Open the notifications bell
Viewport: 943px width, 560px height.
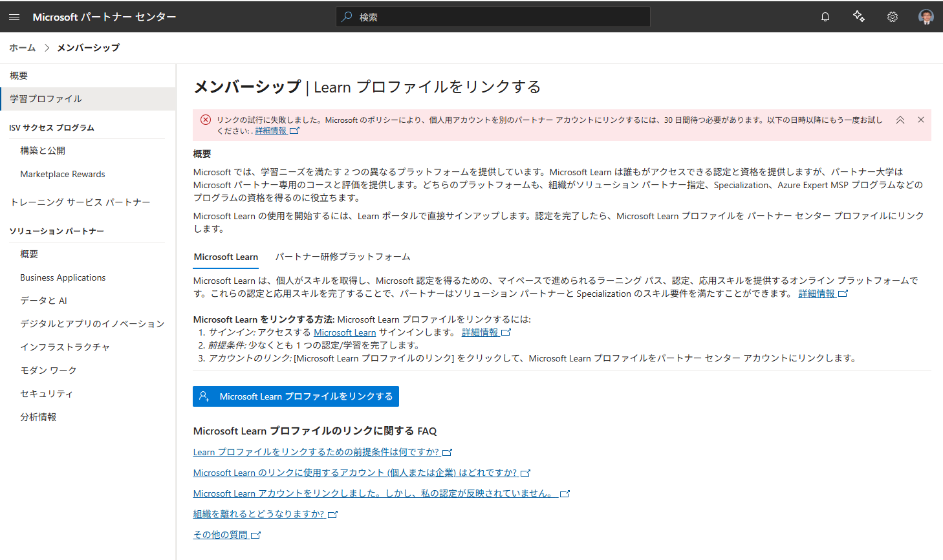coord(825,16)
